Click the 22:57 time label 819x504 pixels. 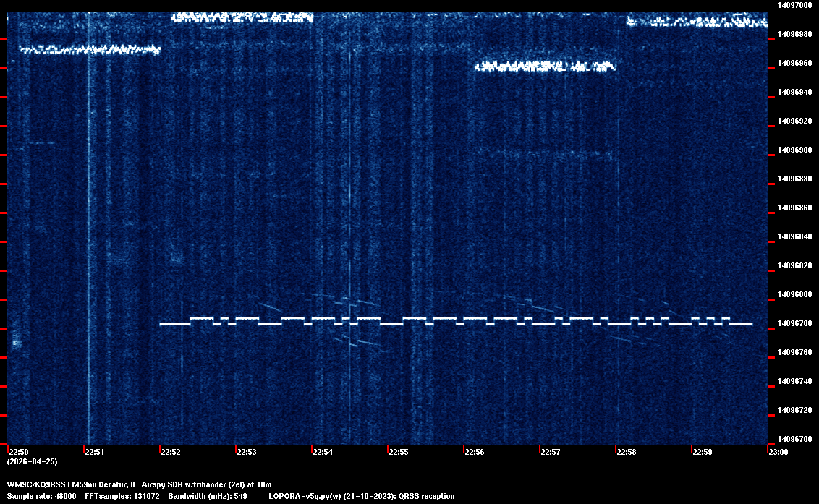(x=551, y=453)
